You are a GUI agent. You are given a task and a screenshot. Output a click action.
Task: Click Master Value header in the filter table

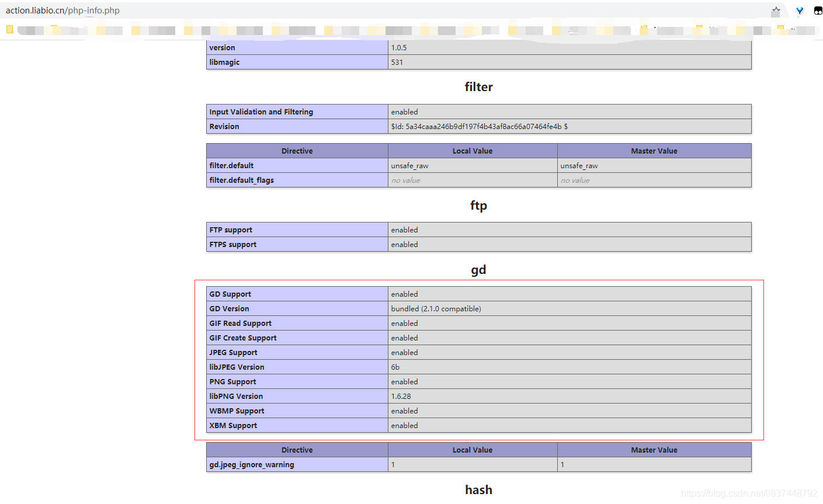(654, 151)
